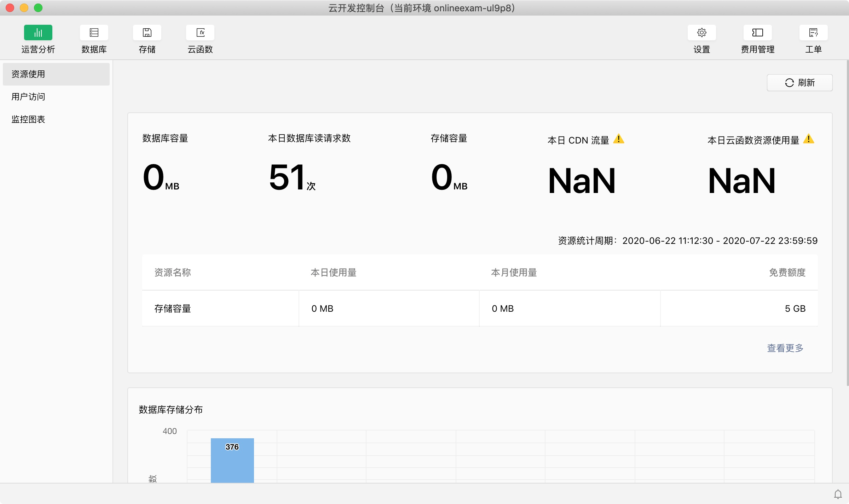
Task: Open the 设置 settings gear icon
Action: [x=701, y=33]
